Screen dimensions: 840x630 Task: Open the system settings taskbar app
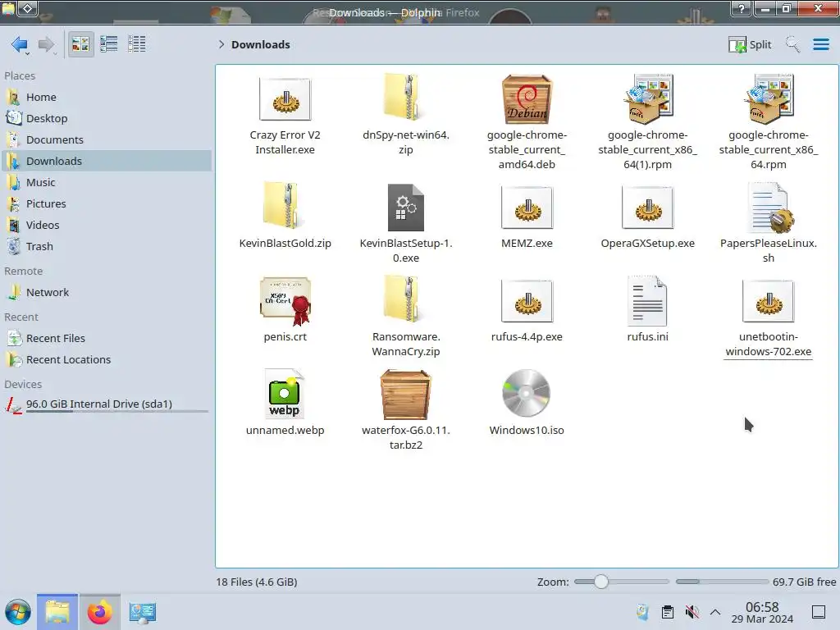coord(143,612)
